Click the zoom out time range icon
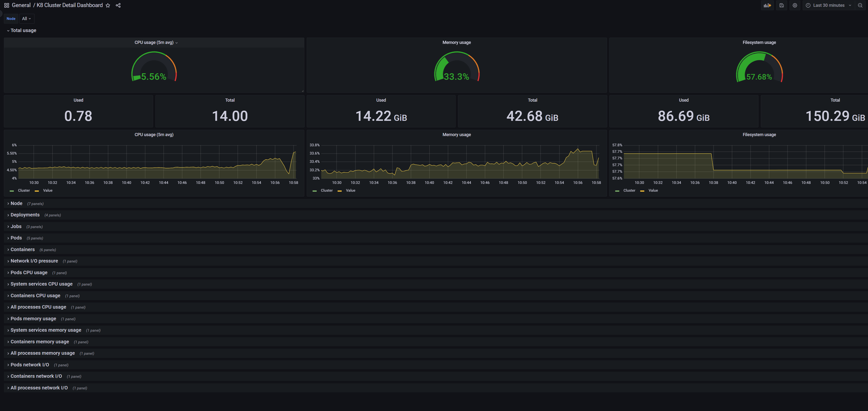 tap(860, 5)
